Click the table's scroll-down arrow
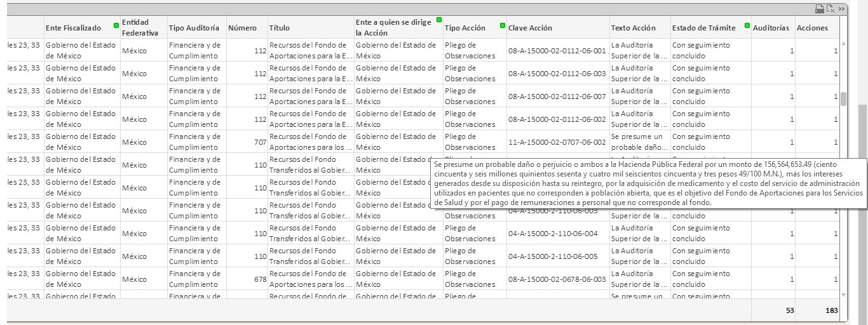Screen dimensions: 868x325 pos(844,295)
